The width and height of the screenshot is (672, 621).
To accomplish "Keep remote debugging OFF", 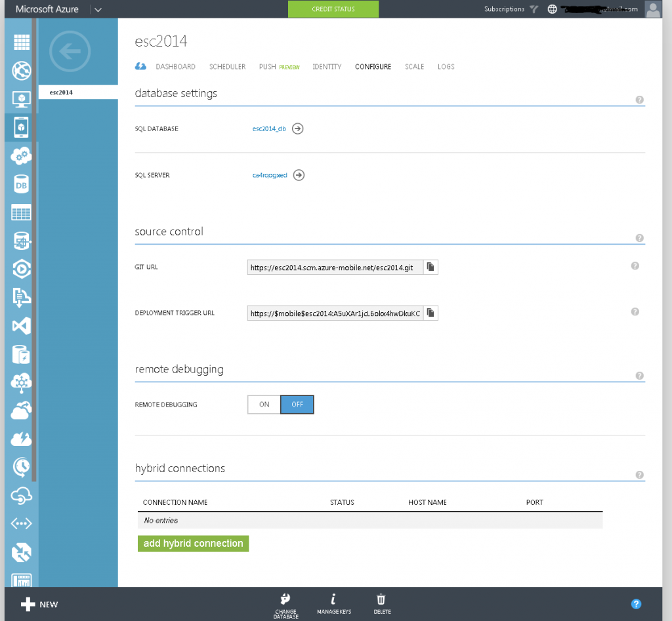I will (x=297, y=405).
